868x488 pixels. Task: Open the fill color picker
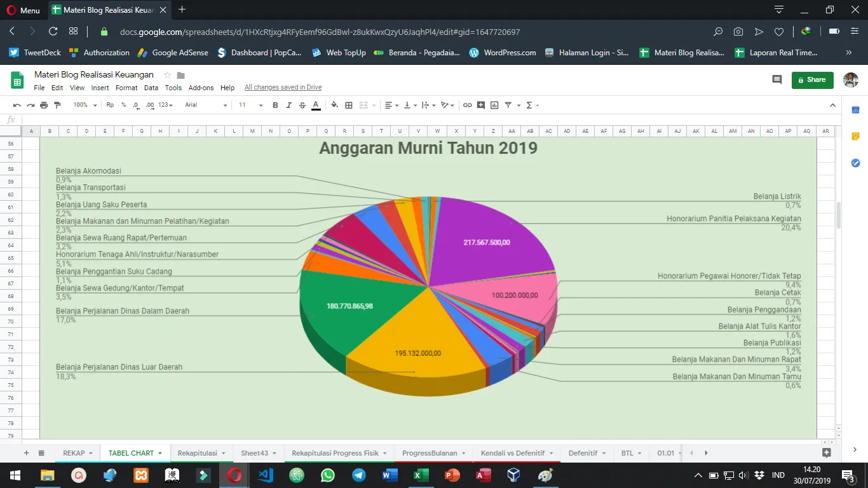pyautogui.click(x=335, y=105)
